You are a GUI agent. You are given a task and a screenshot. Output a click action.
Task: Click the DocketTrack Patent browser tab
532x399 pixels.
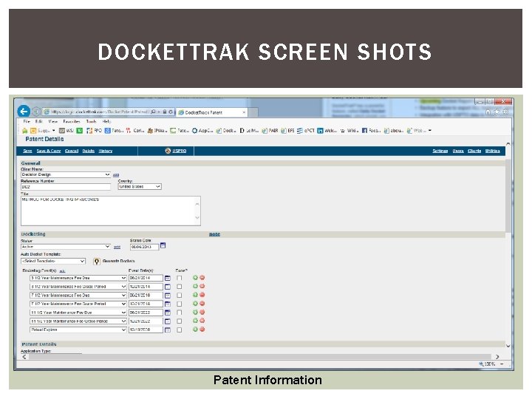coord(212,112)
